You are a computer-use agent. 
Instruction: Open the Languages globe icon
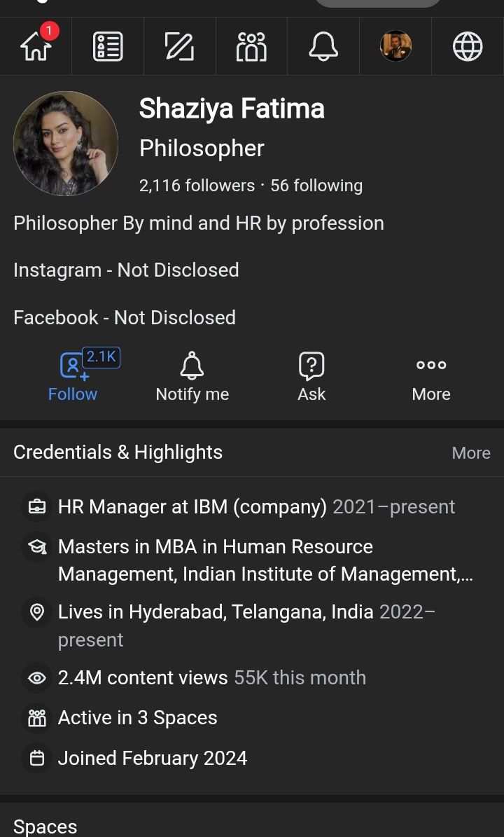[468, 46]
